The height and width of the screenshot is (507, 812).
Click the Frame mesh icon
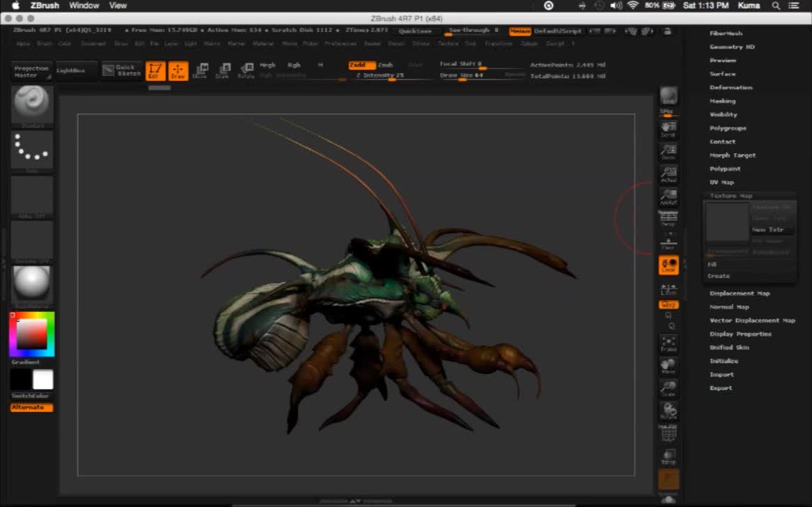click(x=668, y=344)
